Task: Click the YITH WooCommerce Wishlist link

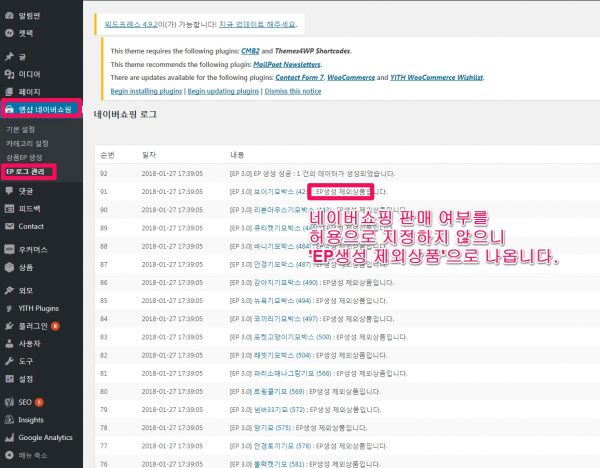Action: pyautogui.click(x=436, y=77)
